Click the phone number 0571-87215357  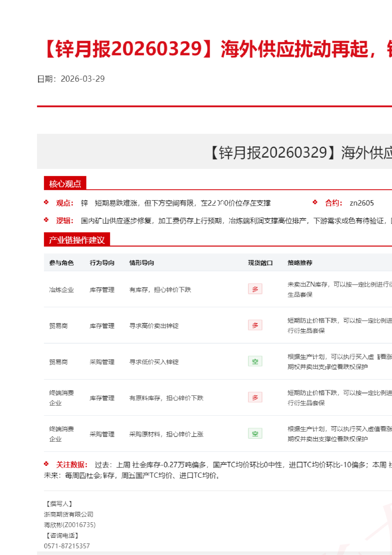point(67,546)
